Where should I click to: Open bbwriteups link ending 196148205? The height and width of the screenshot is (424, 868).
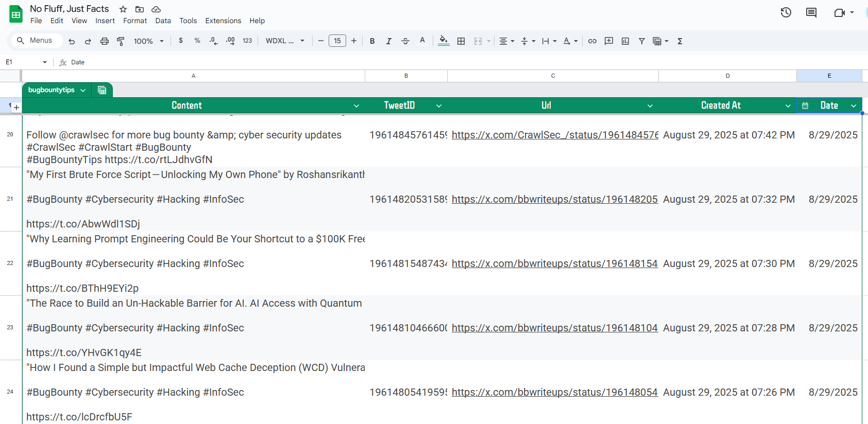point(555,199)
